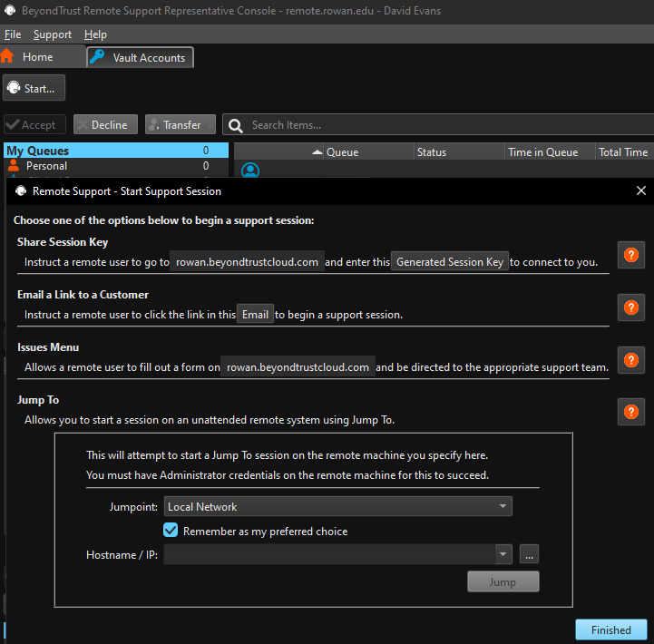Toggle Remember as my preferred choice checkbox
This screenshot has height=644, width=654.
tap(171, 531)
